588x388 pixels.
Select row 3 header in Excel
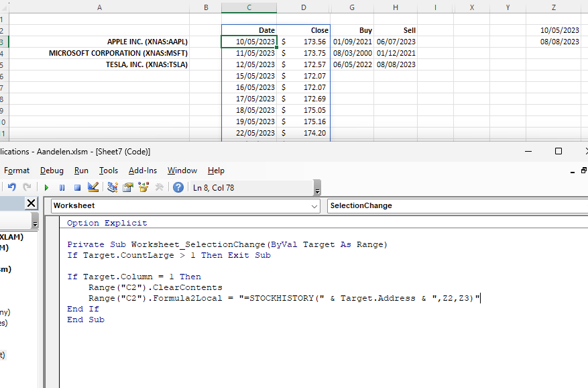3,42
